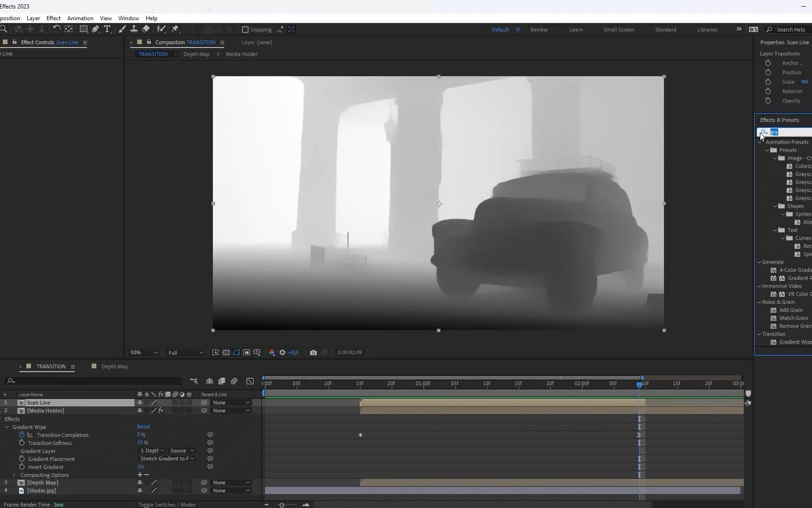Viewport: 812px width, 508px height.
Task: Select the Pen tool
Action: (95, 29)
